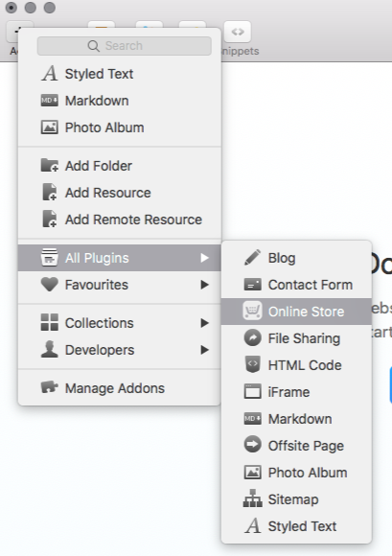Click the HTML Code shield icon
This screenshot has height=556, width=392.
click(252, 364)
